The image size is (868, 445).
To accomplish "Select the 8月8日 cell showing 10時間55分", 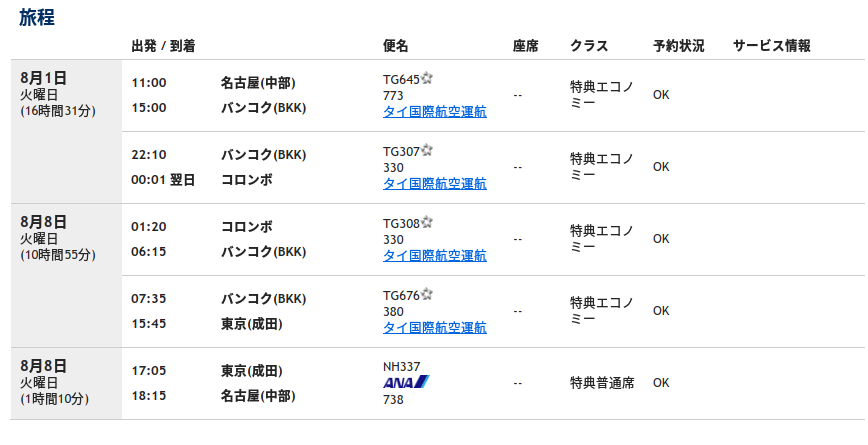I will (66, 276).
